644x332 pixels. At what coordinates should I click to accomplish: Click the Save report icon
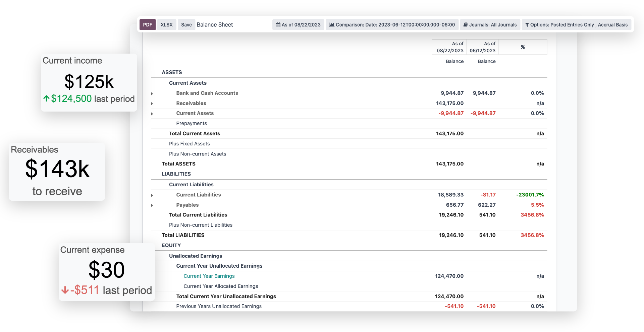(186, 24)
